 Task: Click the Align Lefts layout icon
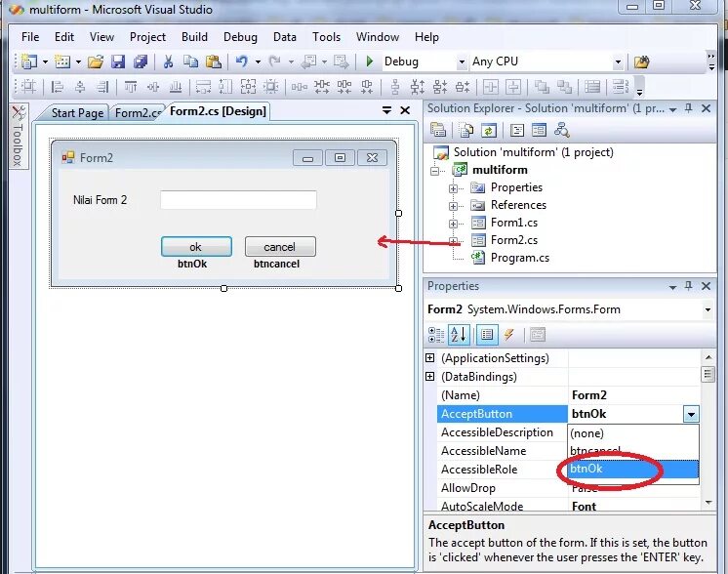pos(58,86)
